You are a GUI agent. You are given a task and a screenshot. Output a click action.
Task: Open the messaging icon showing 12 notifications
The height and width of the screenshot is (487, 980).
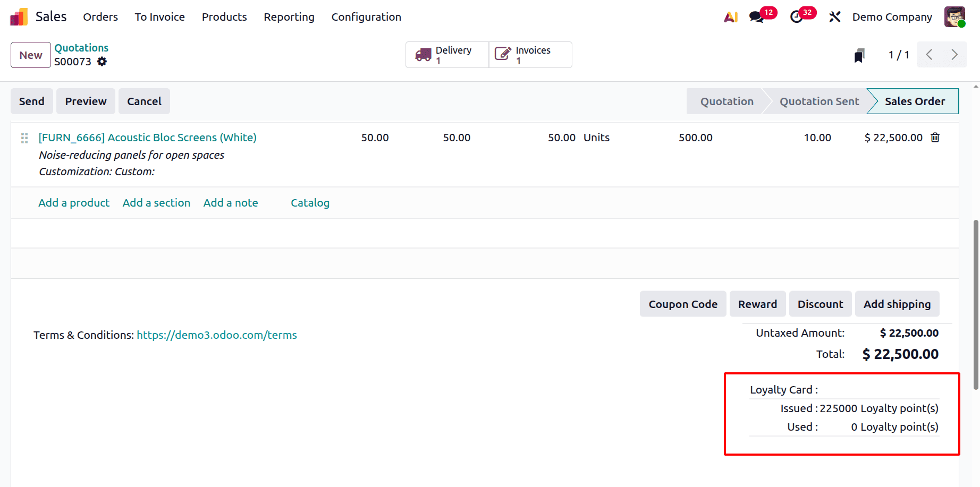tap(757, 16)
